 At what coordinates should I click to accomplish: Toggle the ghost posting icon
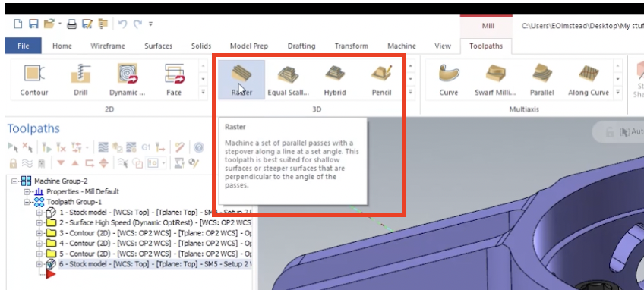click(41, 163)
